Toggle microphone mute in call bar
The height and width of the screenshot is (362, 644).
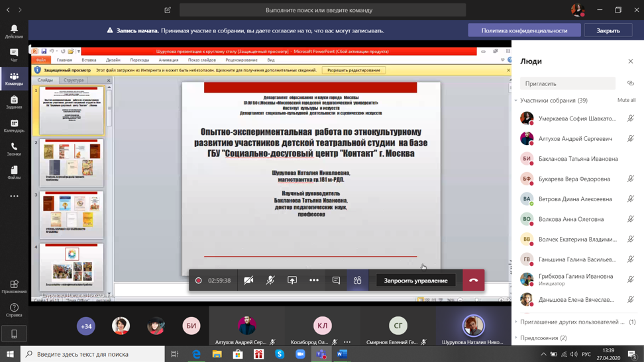click(270, 281)
